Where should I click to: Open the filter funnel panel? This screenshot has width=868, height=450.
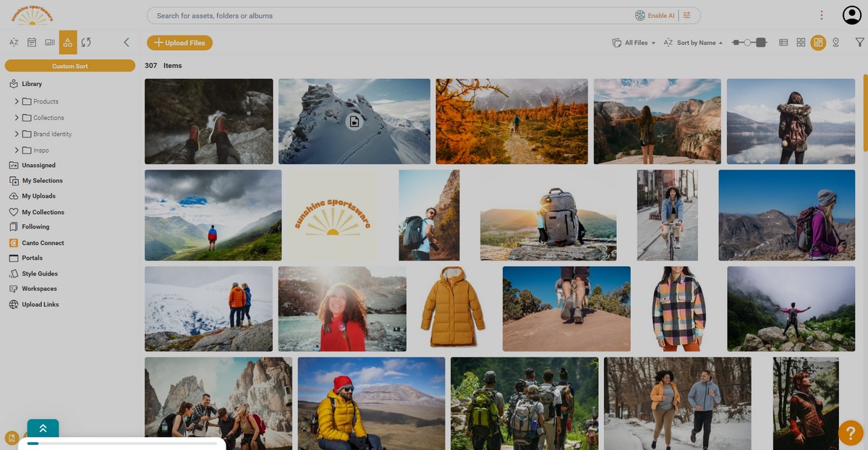(859, 43)
